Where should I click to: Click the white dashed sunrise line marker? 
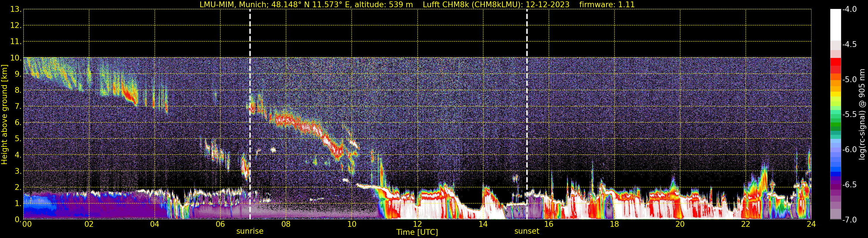[250, 115]
